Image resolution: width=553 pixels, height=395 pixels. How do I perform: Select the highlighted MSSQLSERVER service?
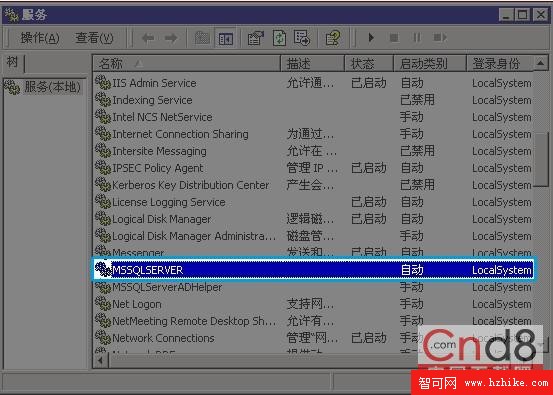pos(313,270)
